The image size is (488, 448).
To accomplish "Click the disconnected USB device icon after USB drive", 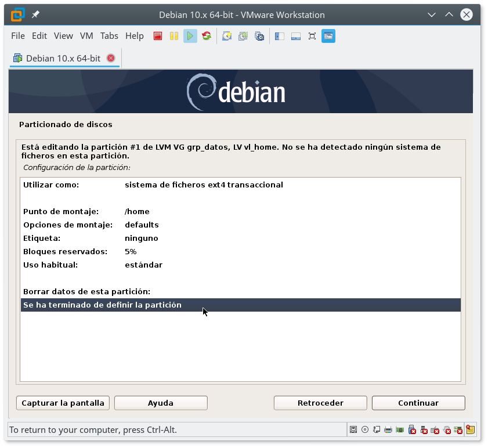I will tap(424, 429).
